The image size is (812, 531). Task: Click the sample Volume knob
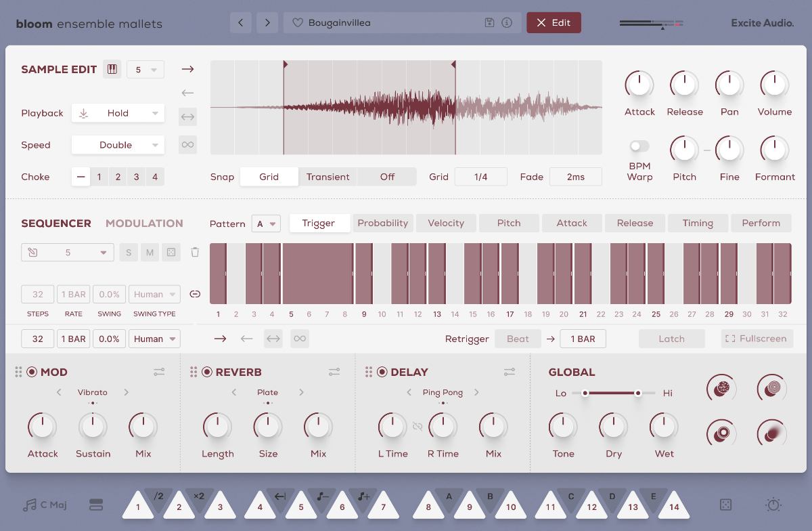tap(774, 85)
